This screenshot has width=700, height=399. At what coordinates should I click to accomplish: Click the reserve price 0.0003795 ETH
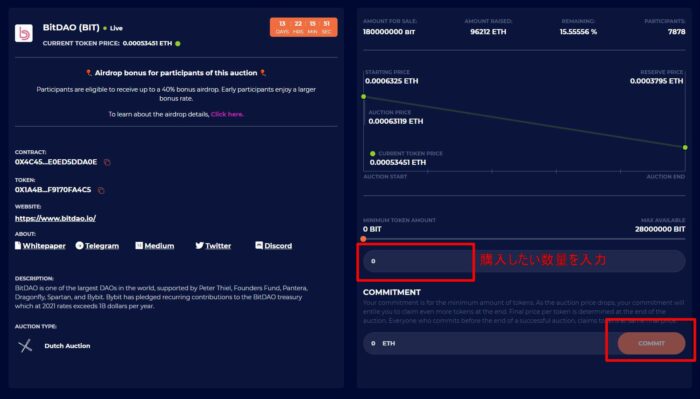tap(656, 81)
